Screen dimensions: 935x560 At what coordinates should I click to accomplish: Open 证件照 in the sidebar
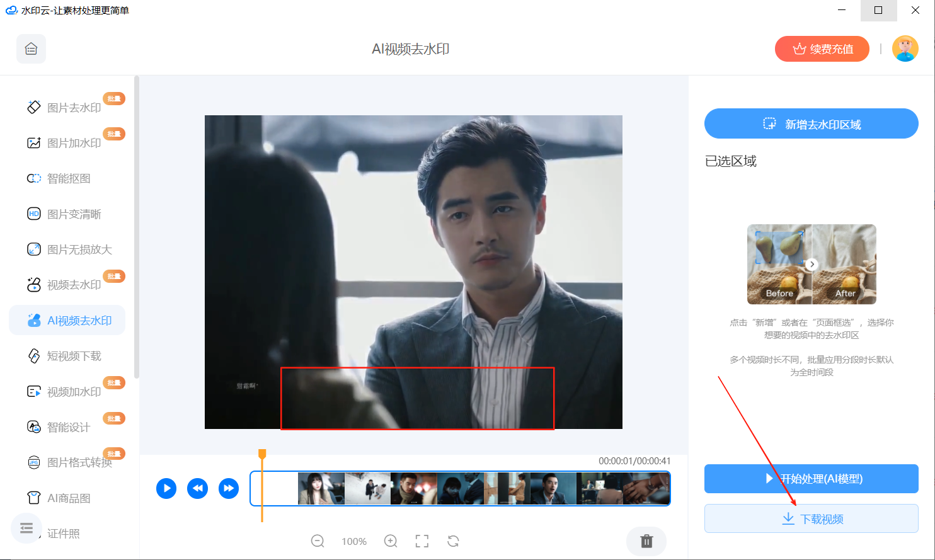point(64,534)
